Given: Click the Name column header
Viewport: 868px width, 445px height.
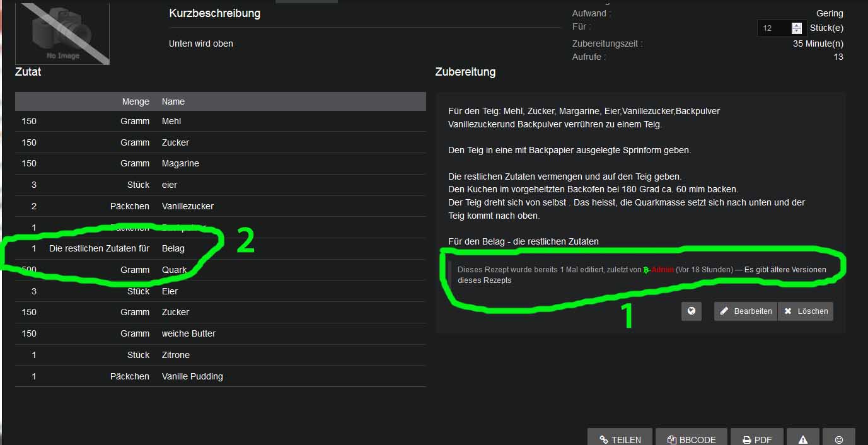Looking at the screenshot, I should pos(173,101).
